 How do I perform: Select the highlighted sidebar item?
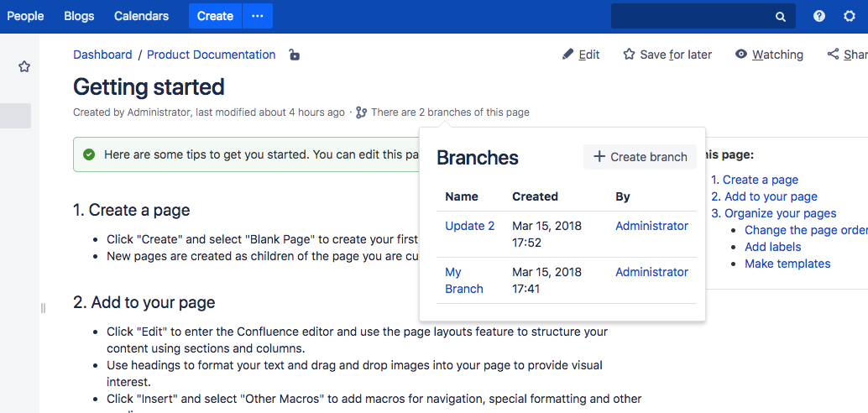pos(15,116)
